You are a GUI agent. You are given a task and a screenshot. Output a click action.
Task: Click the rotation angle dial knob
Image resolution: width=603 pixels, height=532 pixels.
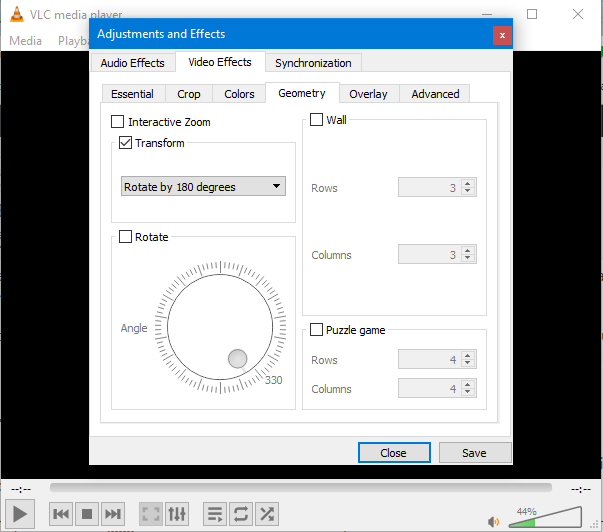coord(238,359)
